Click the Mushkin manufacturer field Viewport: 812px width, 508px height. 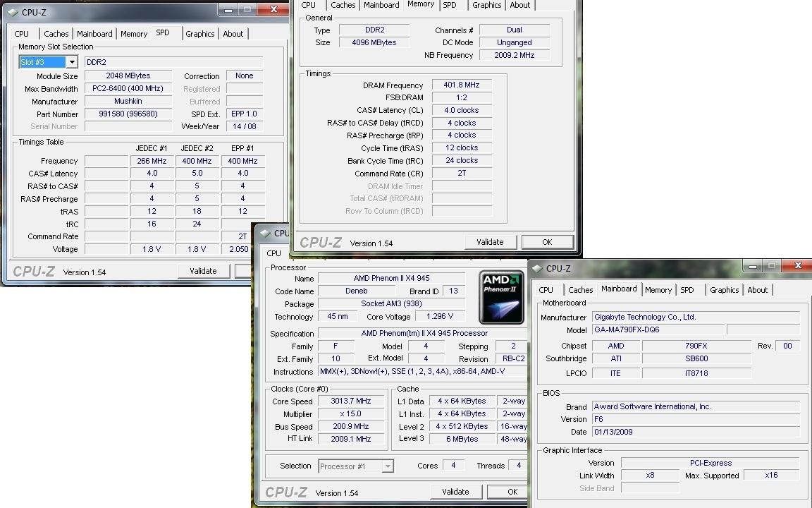128,101
